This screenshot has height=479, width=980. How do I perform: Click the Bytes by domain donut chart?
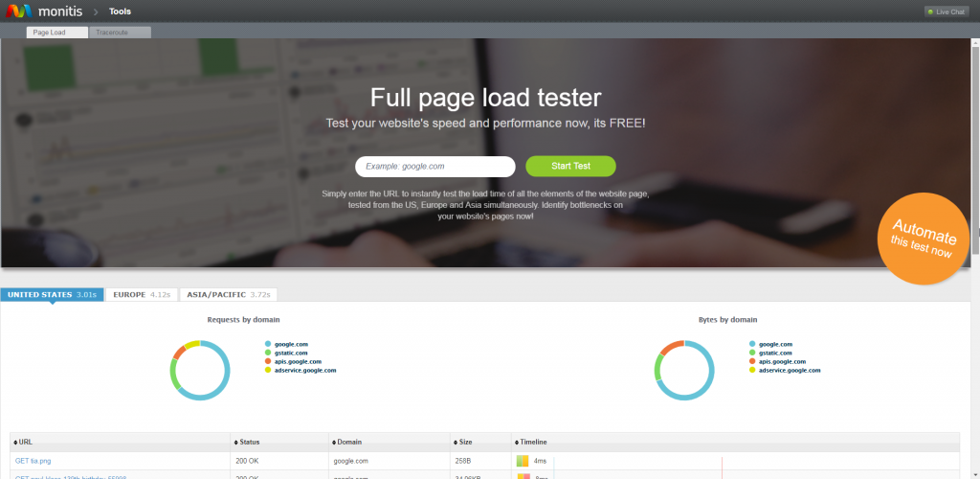point(684,370)
